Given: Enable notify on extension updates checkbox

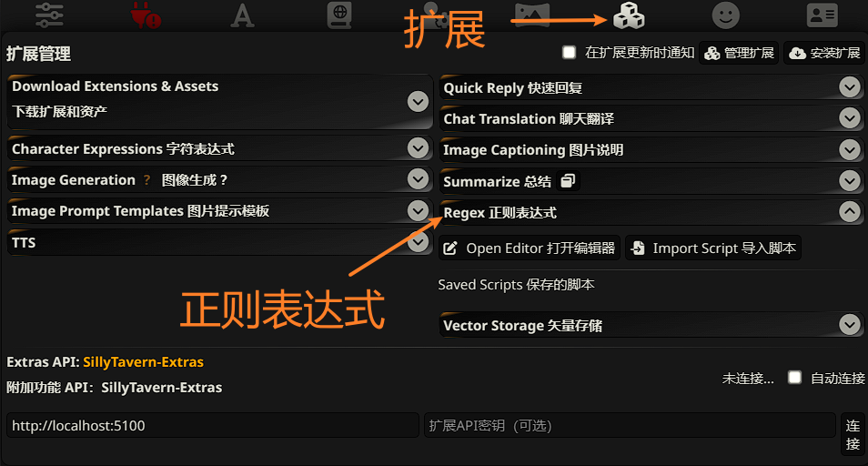Looking at the screenshot, I should coord(569,52).
